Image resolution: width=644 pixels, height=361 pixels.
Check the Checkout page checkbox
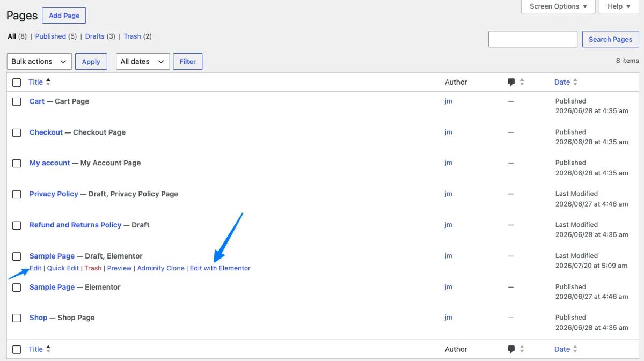[17, 132]
